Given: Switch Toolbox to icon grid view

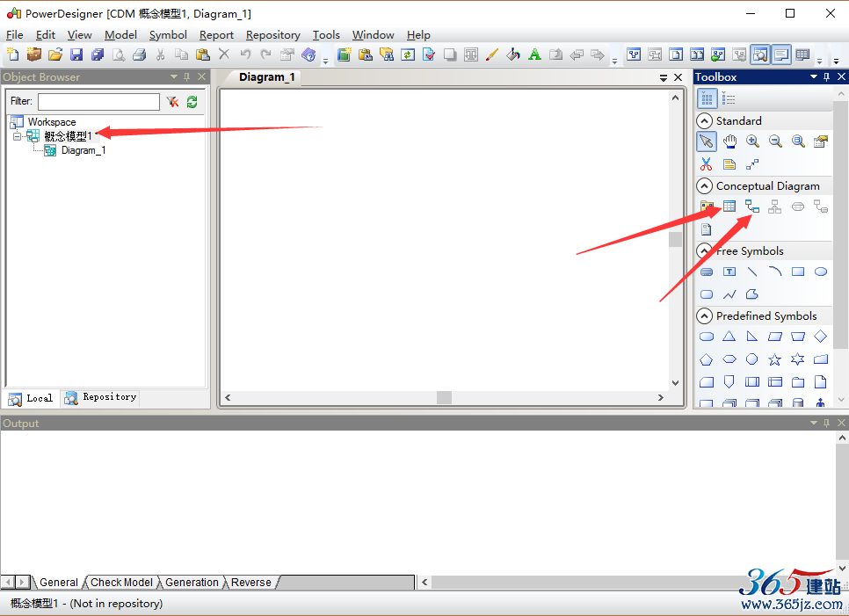Looking at the screenshot, I should (707, 98).
